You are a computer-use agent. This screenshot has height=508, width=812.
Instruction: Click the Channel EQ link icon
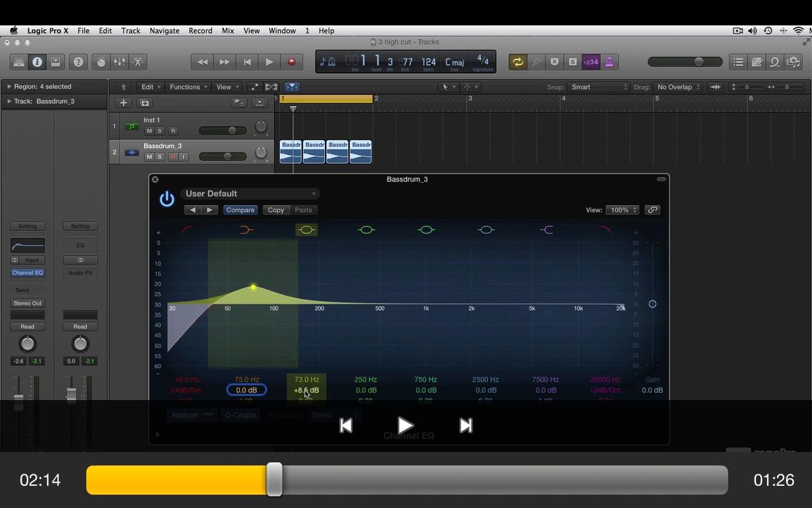pos(652,210)
